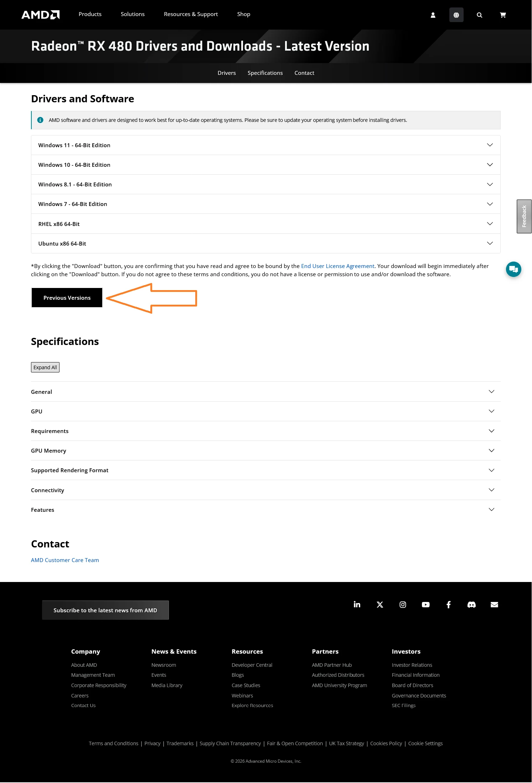Image resolution: width=532 pixels, height=783 pixels.
Task: Open AMD YouTube icon
Action: pos(425,604)
